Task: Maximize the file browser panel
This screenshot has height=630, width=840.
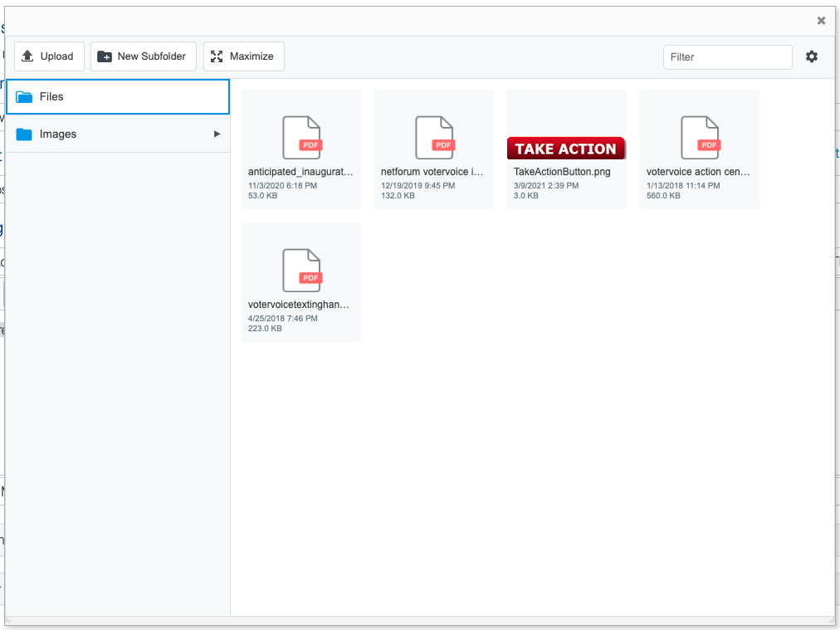Action: [243, 56]
